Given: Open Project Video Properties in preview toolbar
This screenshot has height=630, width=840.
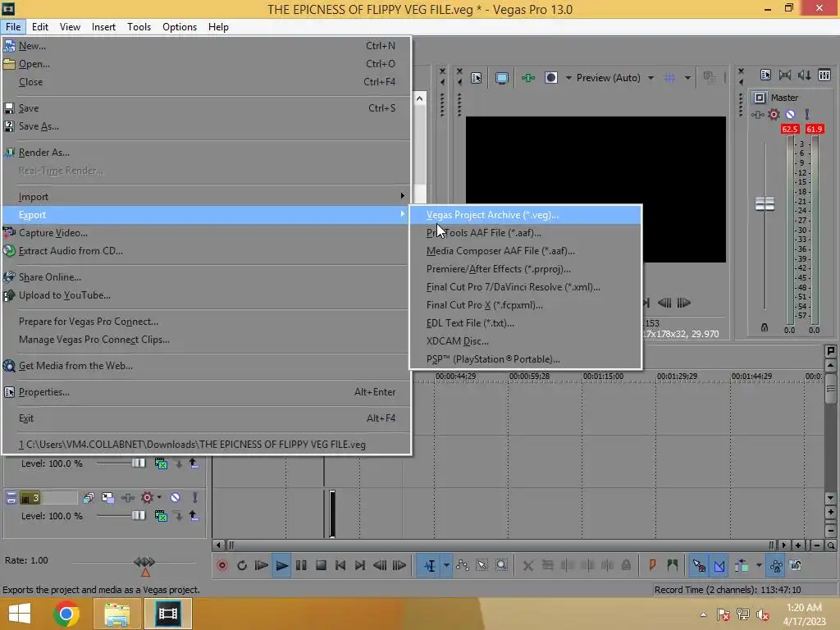Looking at the screenshot, I should coord(477,78).
